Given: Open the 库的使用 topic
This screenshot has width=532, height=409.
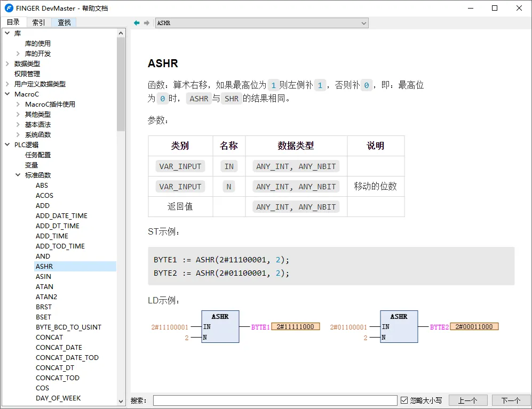Looking at the screenshot, I should tap(38, 43).
